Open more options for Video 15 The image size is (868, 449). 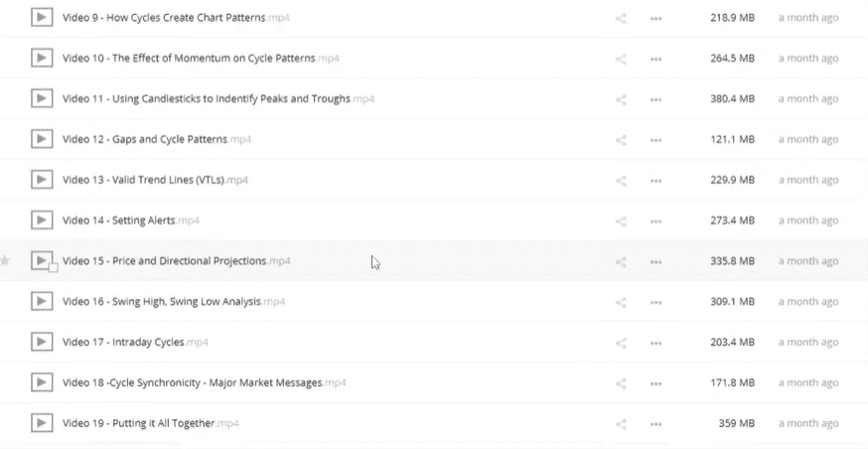[656, 262]
